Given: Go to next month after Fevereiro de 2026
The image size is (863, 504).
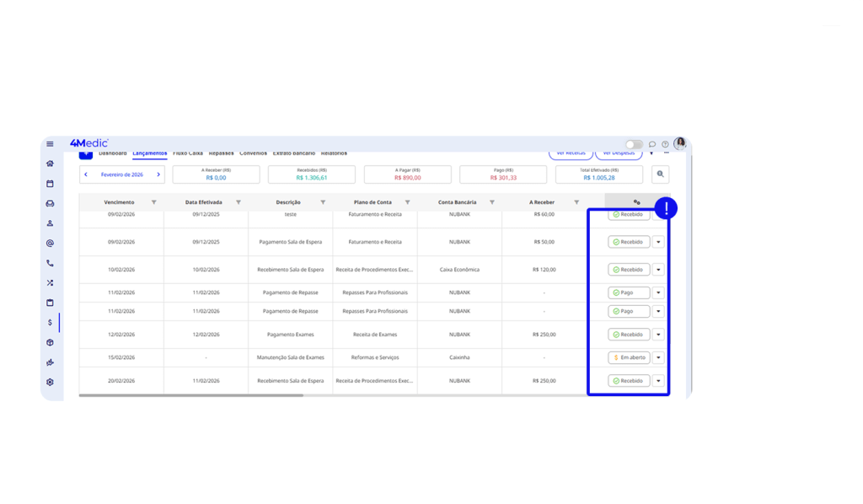Looking at the screenshot, I should 158,174.
